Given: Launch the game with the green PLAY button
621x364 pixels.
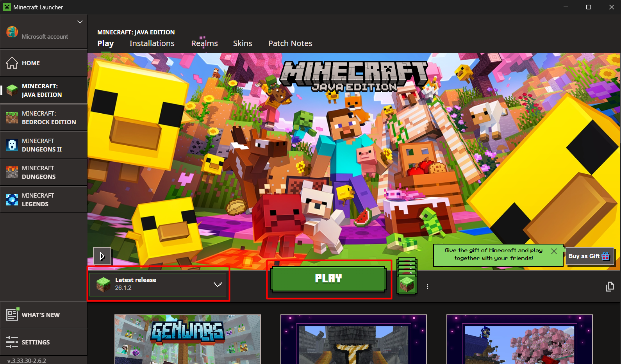Looking at the screenshot, I should tap(328, 279).
